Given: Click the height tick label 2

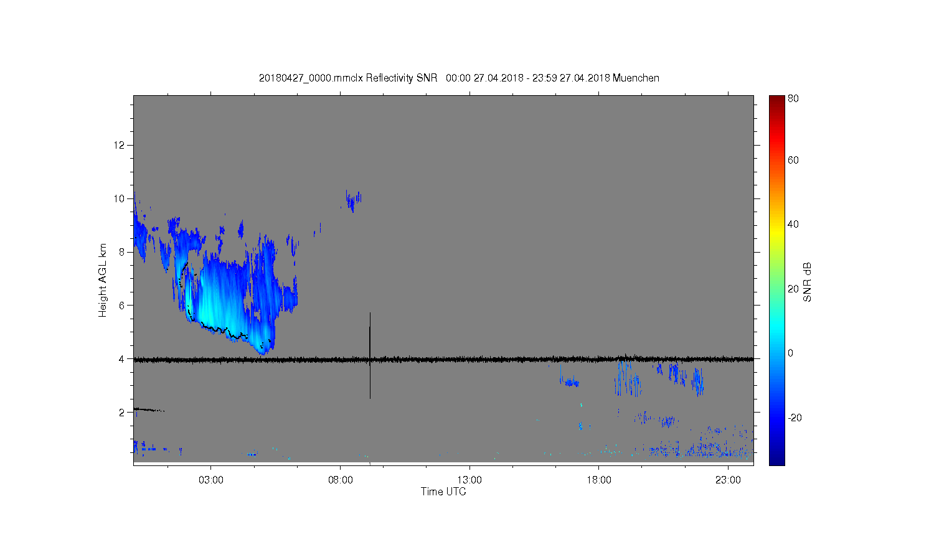Looking at the screenshot, I should [x=122, y=412].
